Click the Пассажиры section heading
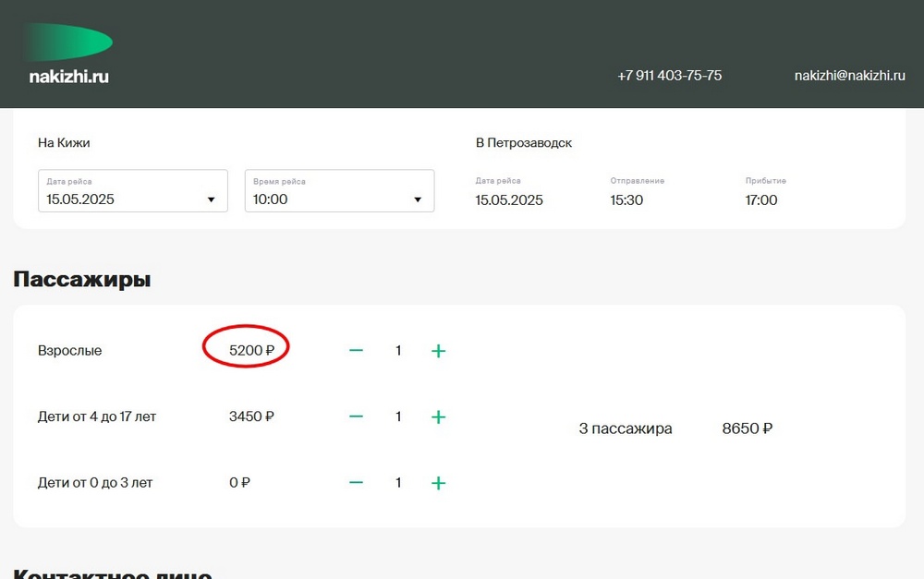Image resolution: width=924 pixels, height=579 pixels. click(82, 279)
